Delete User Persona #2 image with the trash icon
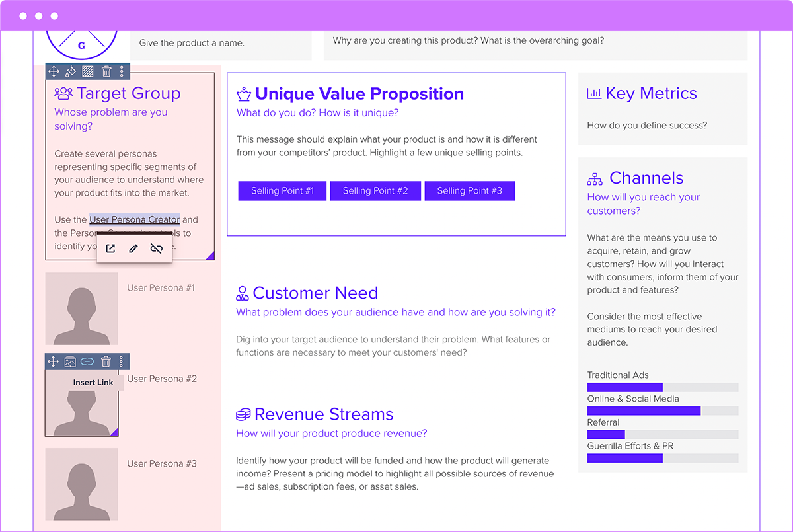The image size is (793, 532). [x=105, y=361]
